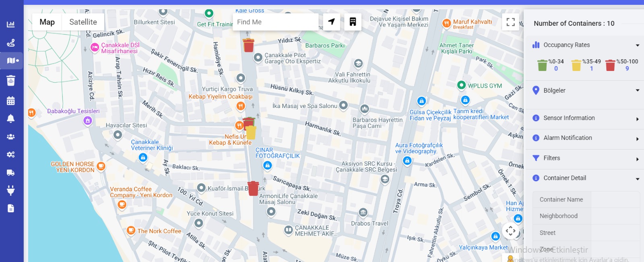Click the green %0-34 occupancy bin icon
644x262 pixels.
(542, 65)
